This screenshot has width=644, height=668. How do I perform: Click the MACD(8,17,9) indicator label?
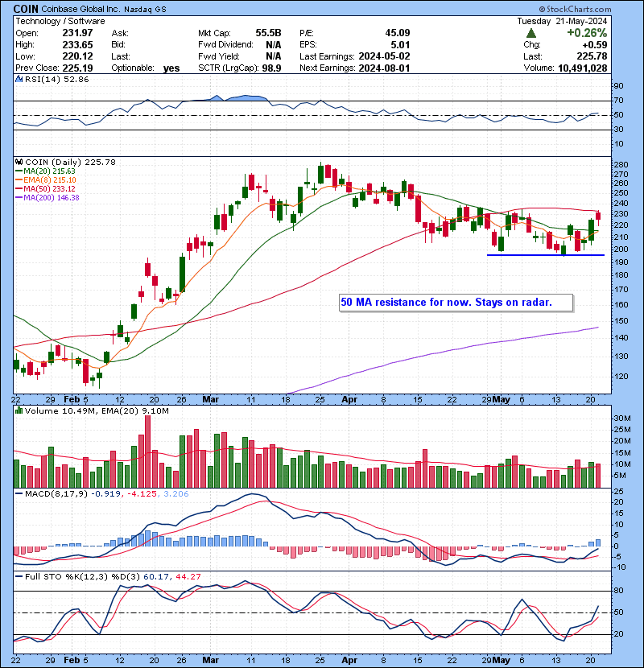56,494
